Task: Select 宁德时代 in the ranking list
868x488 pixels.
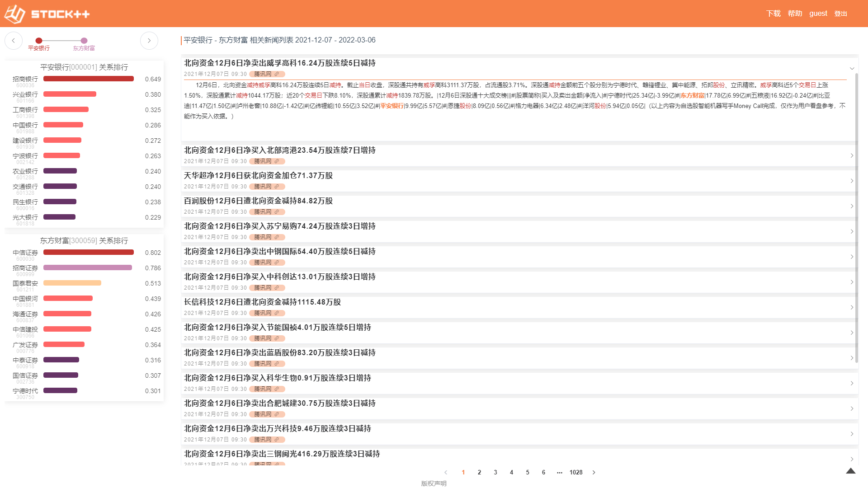Action: [x=25, y=391]
